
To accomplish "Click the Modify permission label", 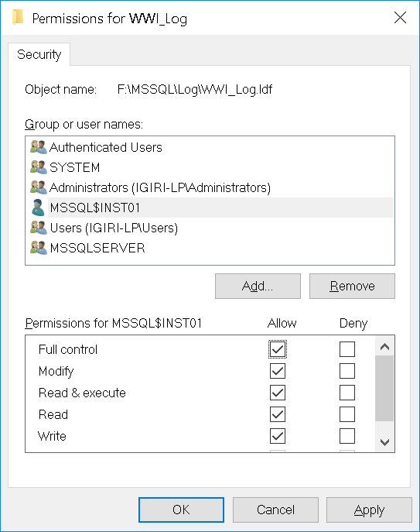I will (56, 371).
